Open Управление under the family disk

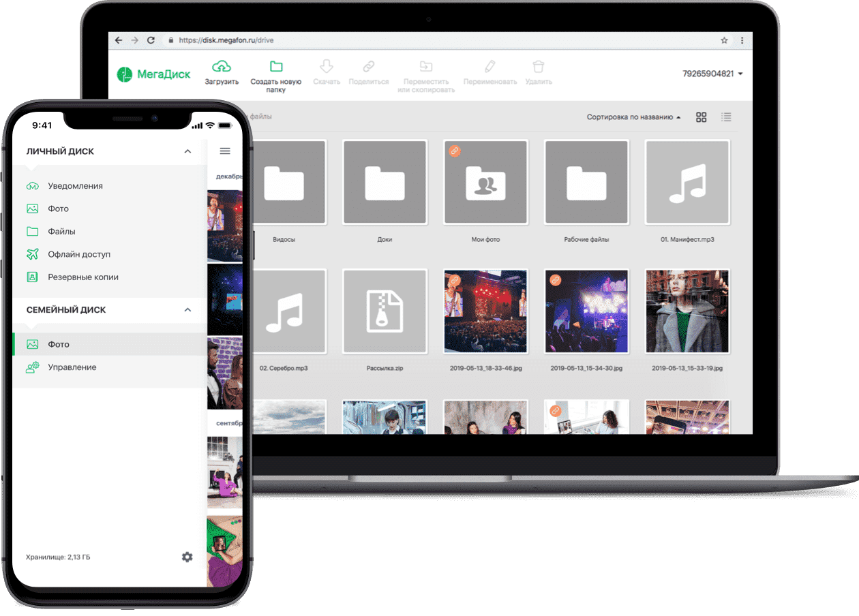point(72,367)
